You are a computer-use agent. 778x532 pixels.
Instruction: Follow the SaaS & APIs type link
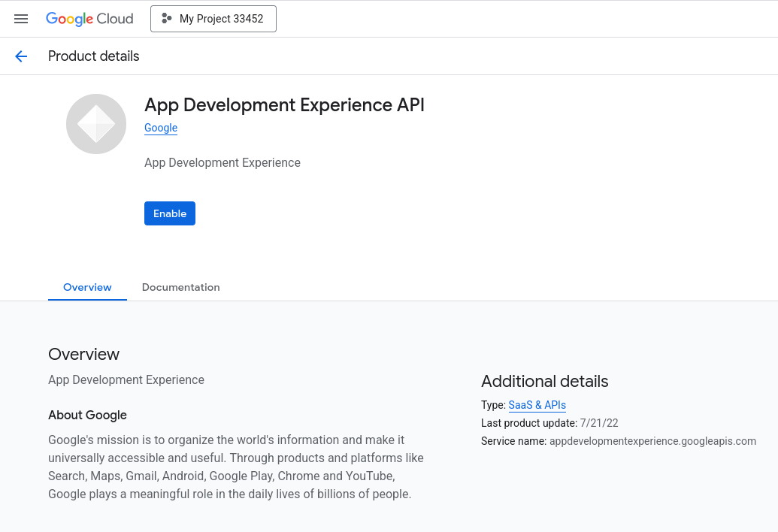click(537, 405)
